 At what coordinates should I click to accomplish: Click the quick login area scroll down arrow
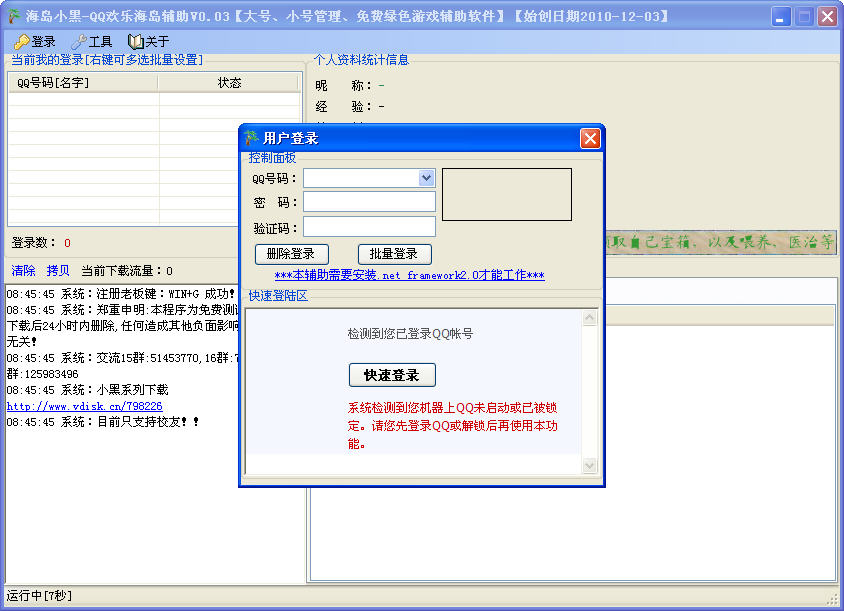pyautogui.click(x=589, y=465)
